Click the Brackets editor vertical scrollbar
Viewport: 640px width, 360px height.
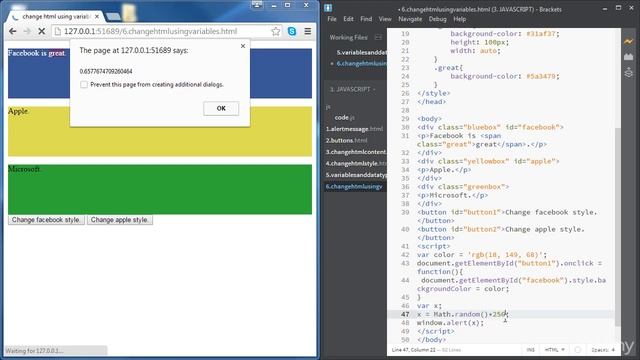(x=618, y=227)
